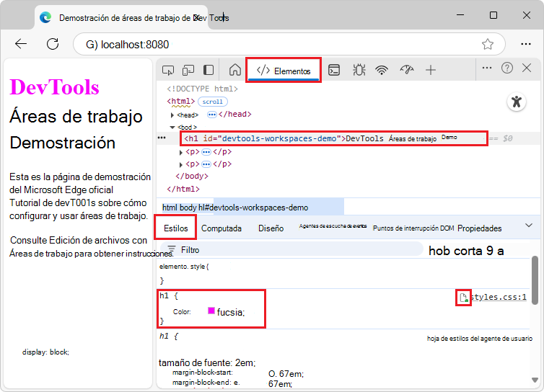Select the closing html tag row
544x392 pixels.
[x=183, y=189]
